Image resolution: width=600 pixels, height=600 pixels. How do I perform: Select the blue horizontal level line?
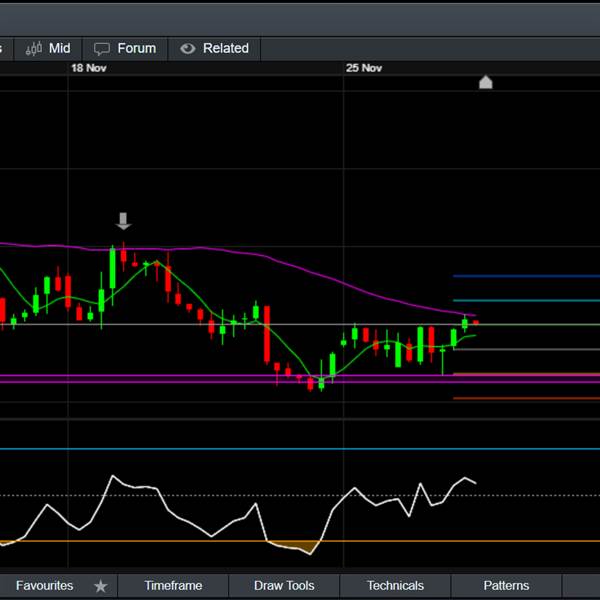(x=526, y=276)
